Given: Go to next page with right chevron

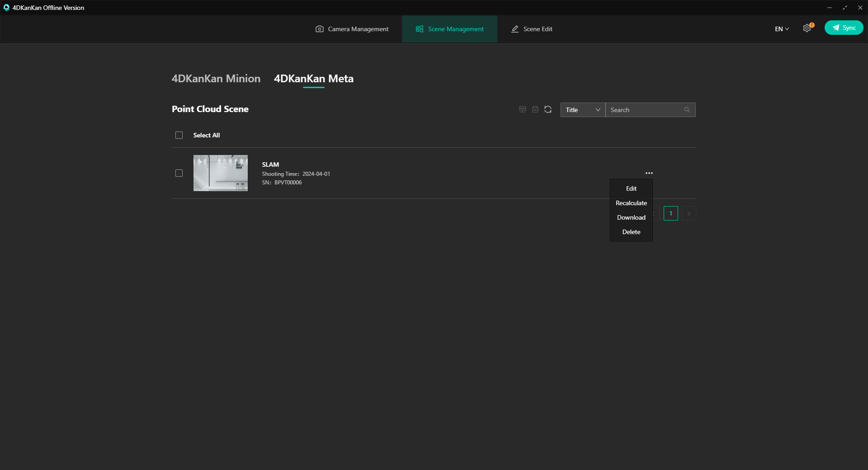Looking at the screenshot, I should pos(689,213).
